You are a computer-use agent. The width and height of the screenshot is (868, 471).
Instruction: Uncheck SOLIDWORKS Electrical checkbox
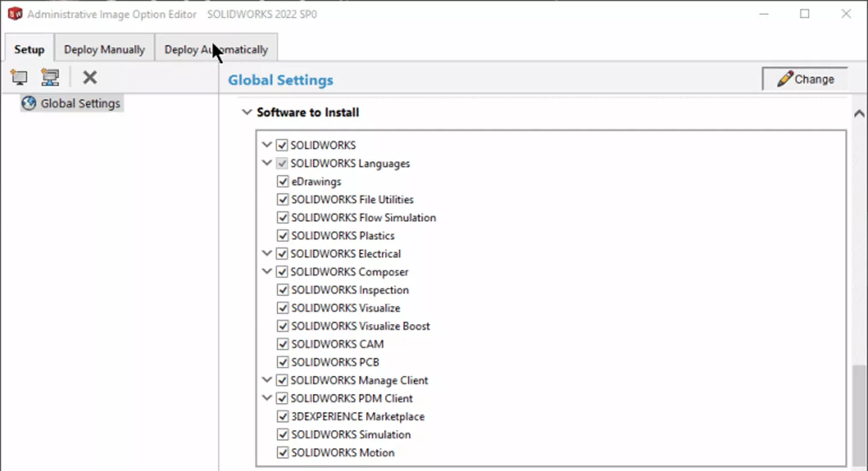click(282, 254)
